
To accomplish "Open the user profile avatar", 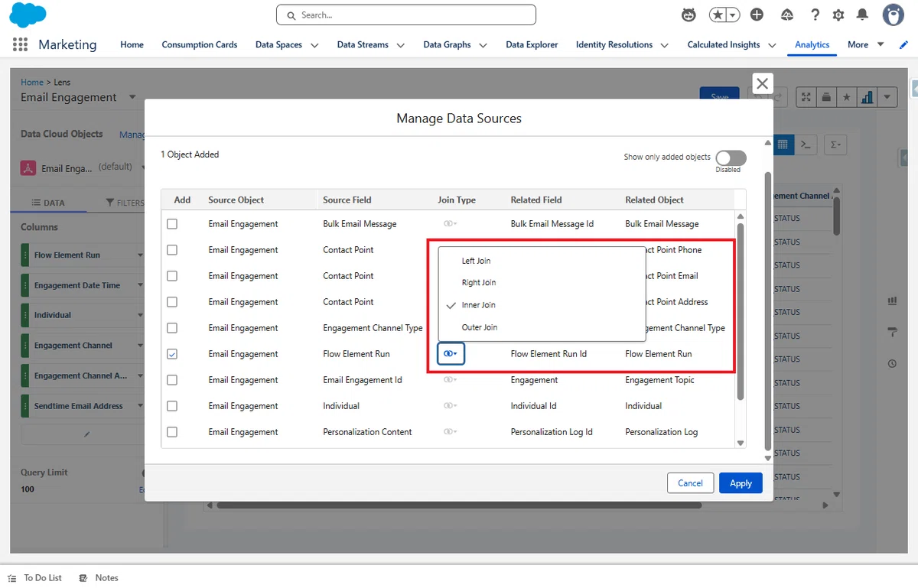I will 893,15.
